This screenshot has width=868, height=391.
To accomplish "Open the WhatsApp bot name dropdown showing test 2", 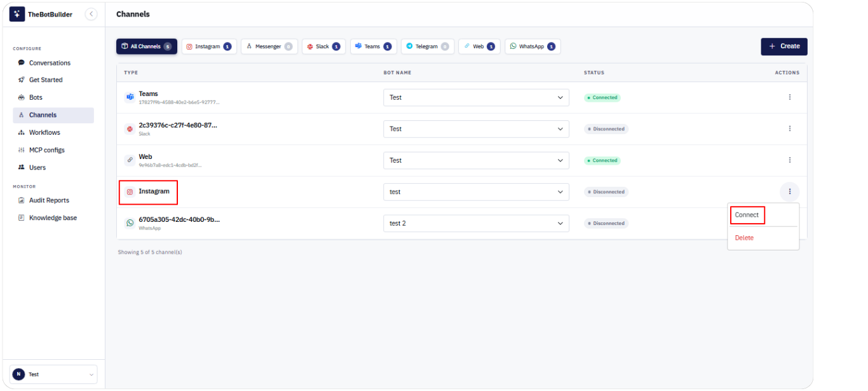I will 476,223.
